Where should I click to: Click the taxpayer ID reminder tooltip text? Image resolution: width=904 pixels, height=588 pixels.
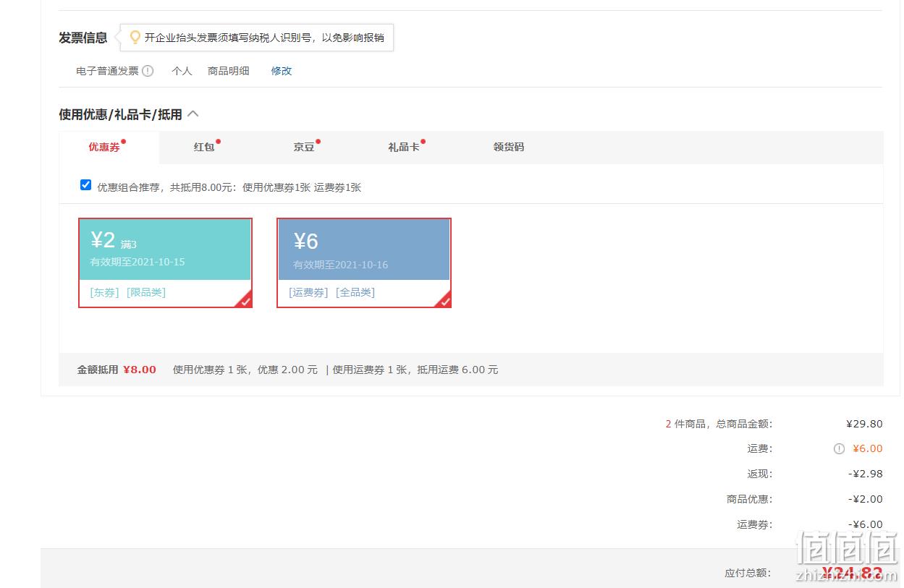point(264,38)
